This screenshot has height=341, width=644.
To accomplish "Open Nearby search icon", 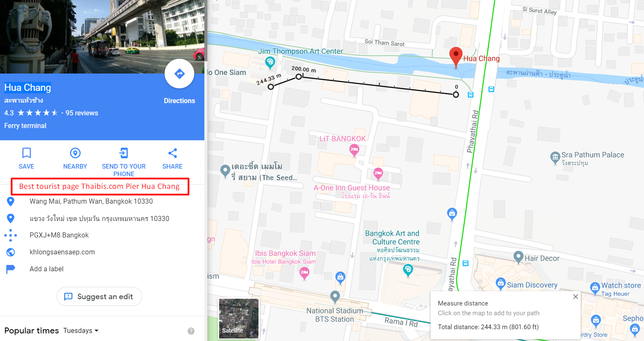I will 75,153.
